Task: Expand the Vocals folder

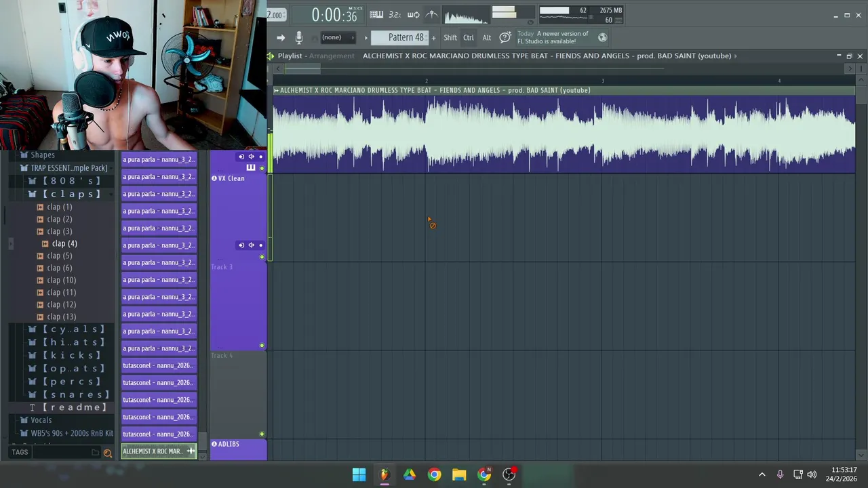Action: point(35,420)
